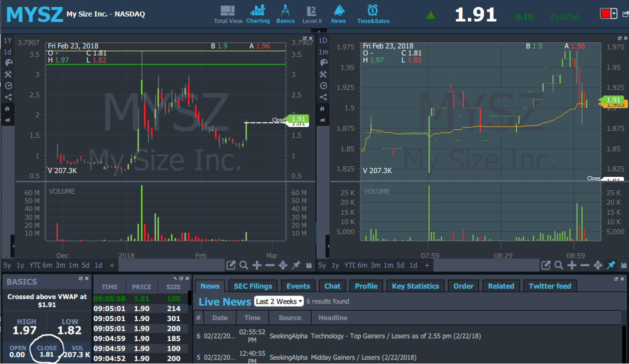Image resolution: width=629 pixels, height=364 pixels.
Task: Toggle the active pin on right chart
Action: (611, 265)
